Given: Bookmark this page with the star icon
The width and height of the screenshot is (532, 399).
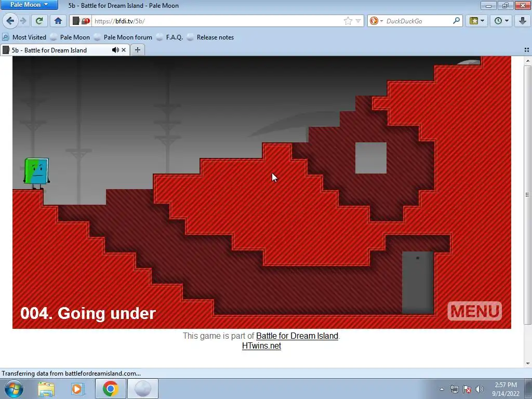Looking at the screenshot, I should 348,21.
